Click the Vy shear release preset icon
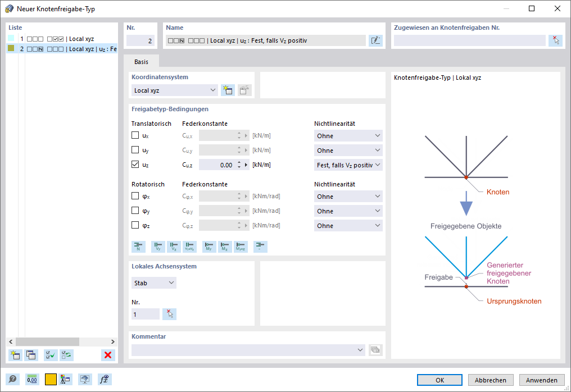The width and height of the screenshot is (571, 392). pos(158,247)
